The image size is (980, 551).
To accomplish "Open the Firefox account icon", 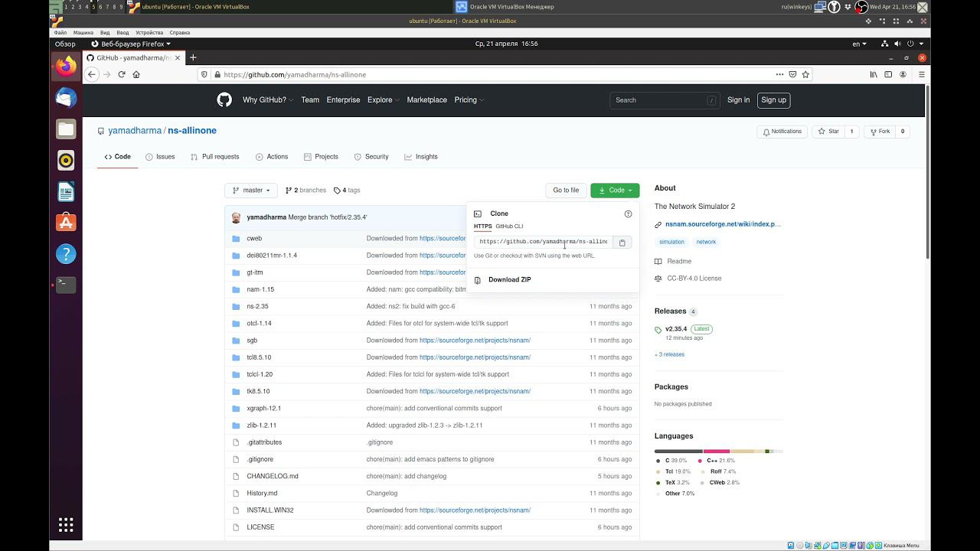I will coord(903,74).
